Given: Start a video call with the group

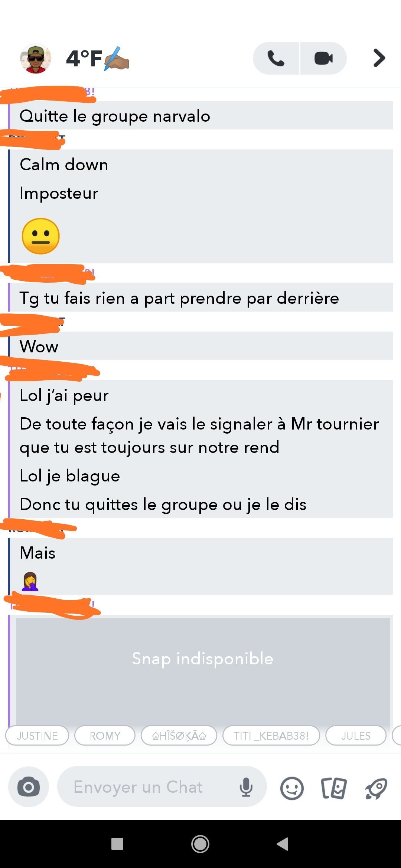Looking at the screenshot, I should click(x=323, y=58).
